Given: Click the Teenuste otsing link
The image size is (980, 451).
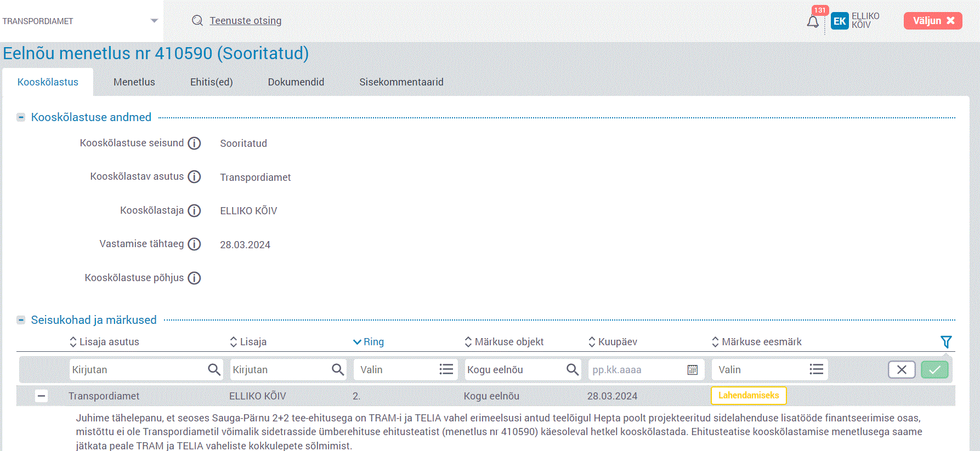Looking at the screenshot, I should (245, 21).
